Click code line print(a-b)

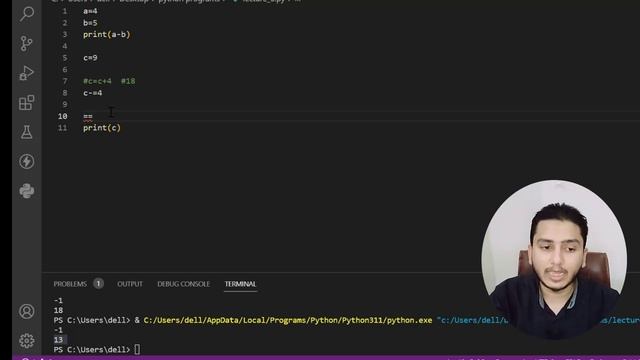pyautogui.click(x=107, y=34)
